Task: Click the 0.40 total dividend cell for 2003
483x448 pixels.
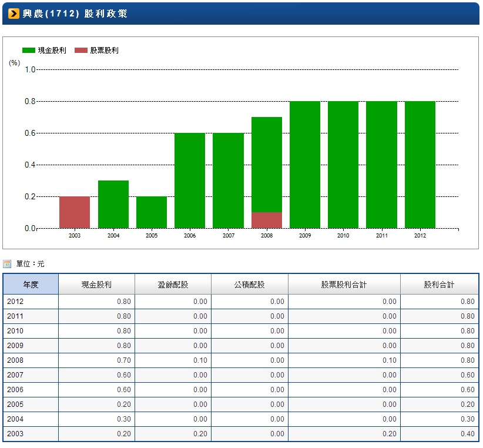Action: point(440,434)
